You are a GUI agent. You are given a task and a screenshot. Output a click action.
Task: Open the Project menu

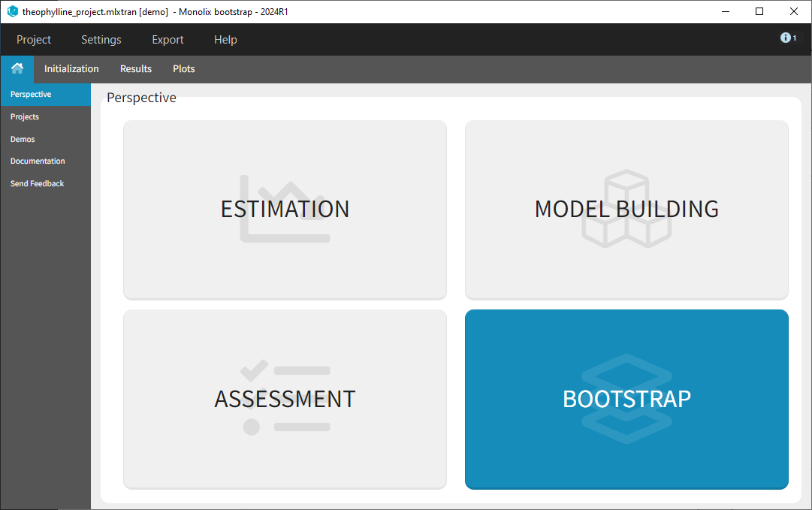[x=33, y=39]
